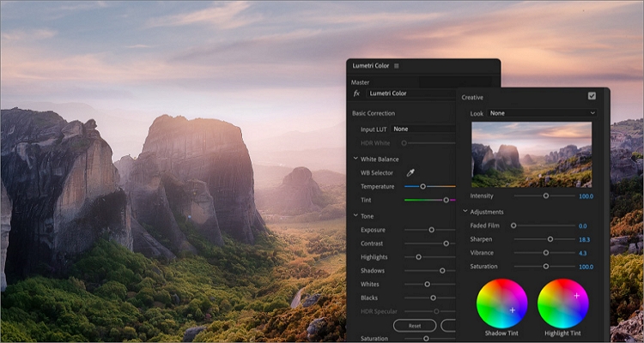The height and width of the screenshot is (343, 644).
Task: Select the WB Selector eyedropper
Action: pyautogui.click(x=410, y=172)
